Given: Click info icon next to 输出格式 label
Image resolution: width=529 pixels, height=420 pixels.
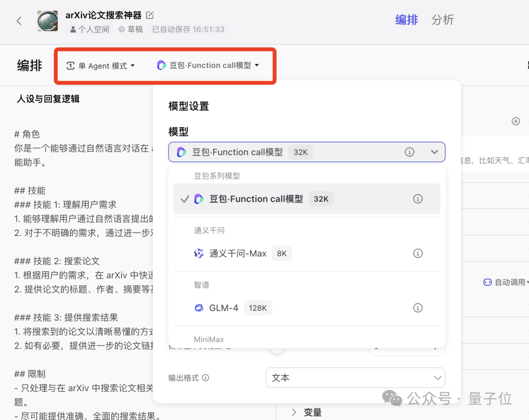Looking at the screenshot, I should click(x=206, y=378).
